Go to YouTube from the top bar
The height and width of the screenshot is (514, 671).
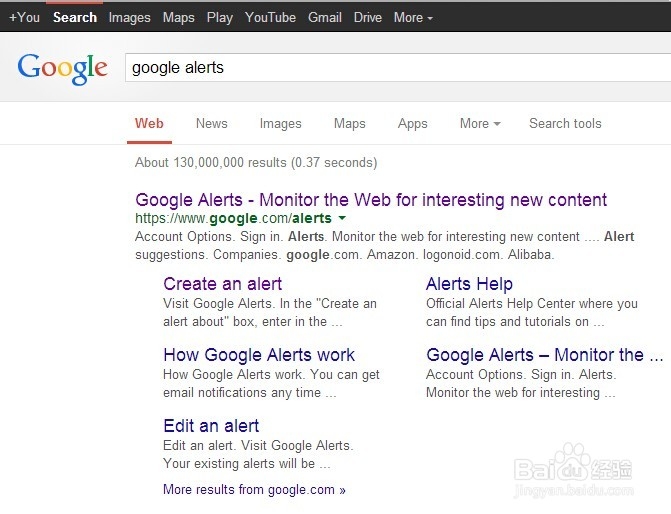tap(270, 18)
